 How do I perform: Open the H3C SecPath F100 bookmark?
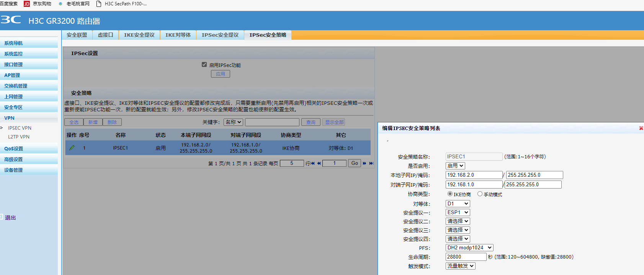(121, 4)
